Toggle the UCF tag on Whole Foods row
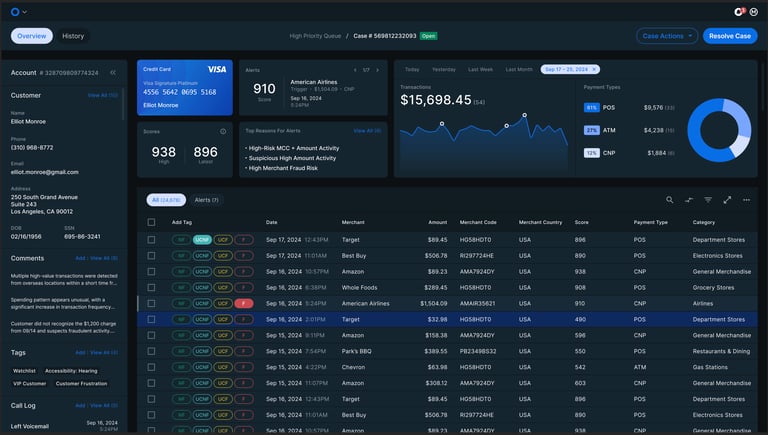The width and height of the screenshot is (768, 435). click(x=223, y=288)
